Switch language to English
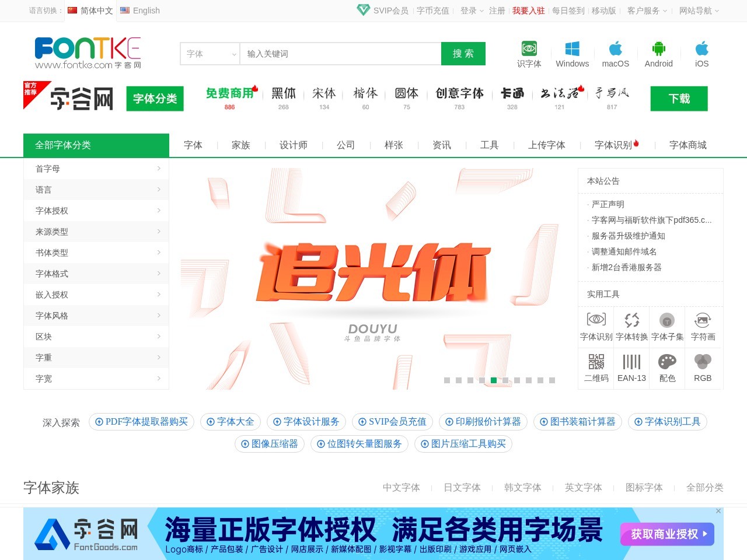The width and height of the screenshot is (747, 560). (x=140, y=10)
